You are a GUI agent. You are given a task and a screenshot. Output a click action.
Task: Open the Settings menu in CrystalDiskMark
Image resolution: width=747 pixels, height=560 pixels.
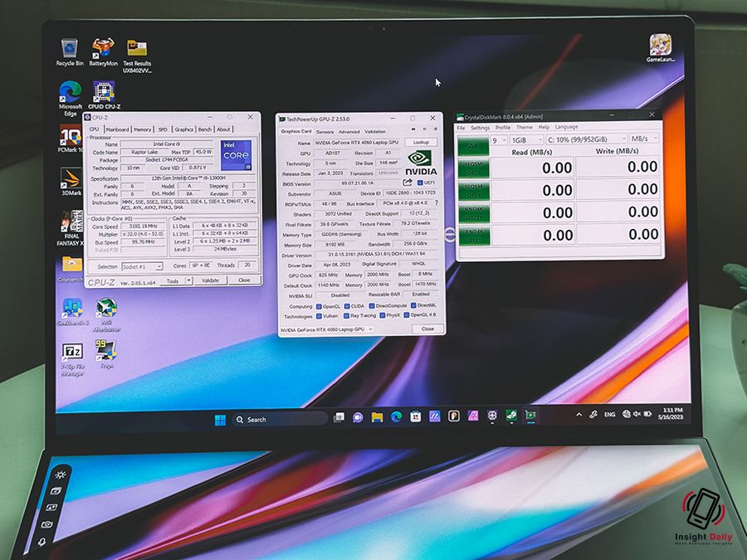[480, 128]
